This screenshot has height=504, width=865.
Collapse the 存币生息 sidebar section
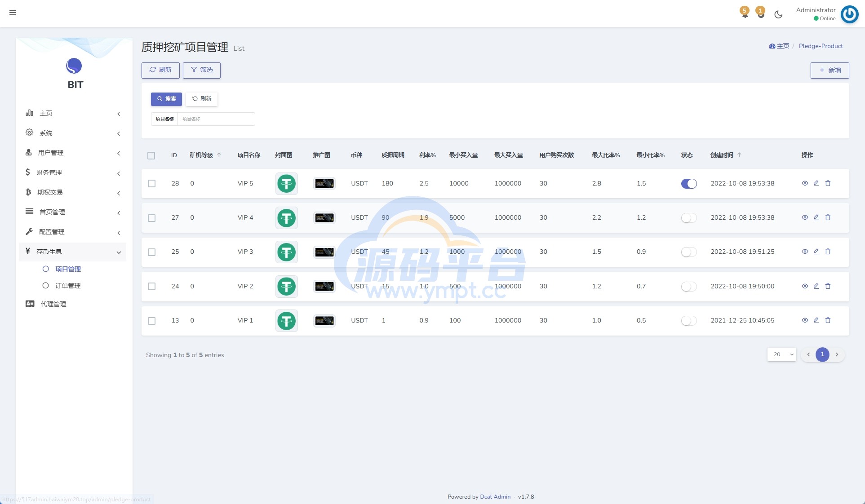[x=73, y=252]
